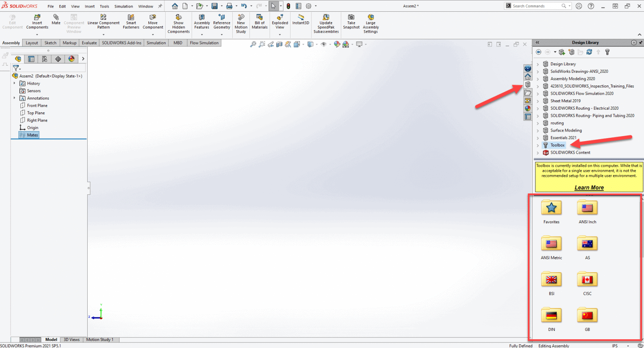Open the FeatureManager Design Tree tab
Viewport: 644px width, 348px height.
[18, 59]
